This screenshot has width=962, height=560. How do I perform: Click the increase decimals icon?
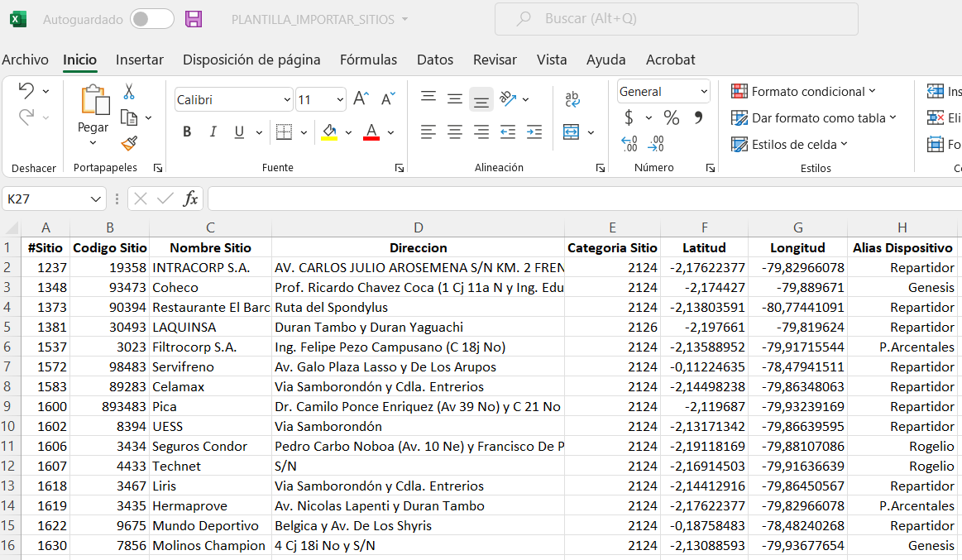629,144
